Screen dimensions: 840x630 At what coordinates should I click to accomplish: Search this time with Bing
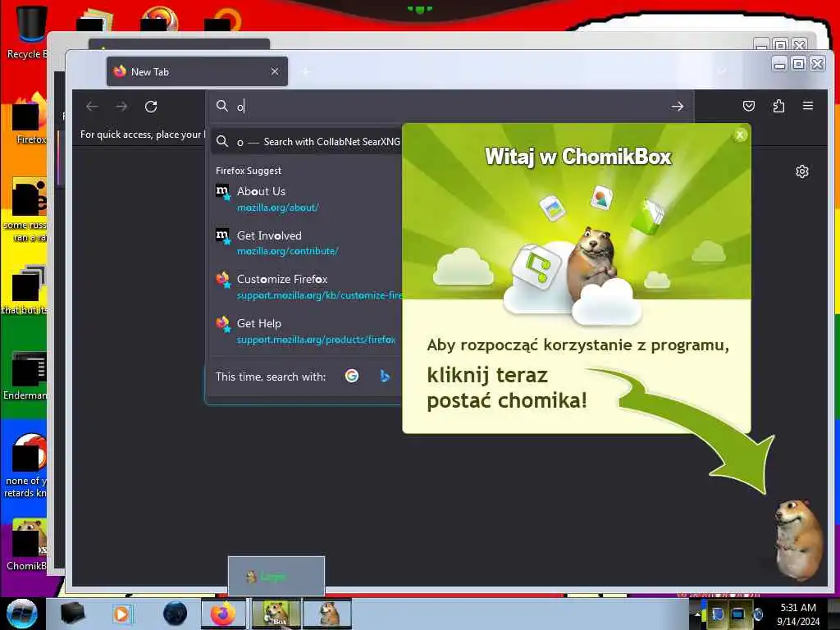(x=385, y=376)
